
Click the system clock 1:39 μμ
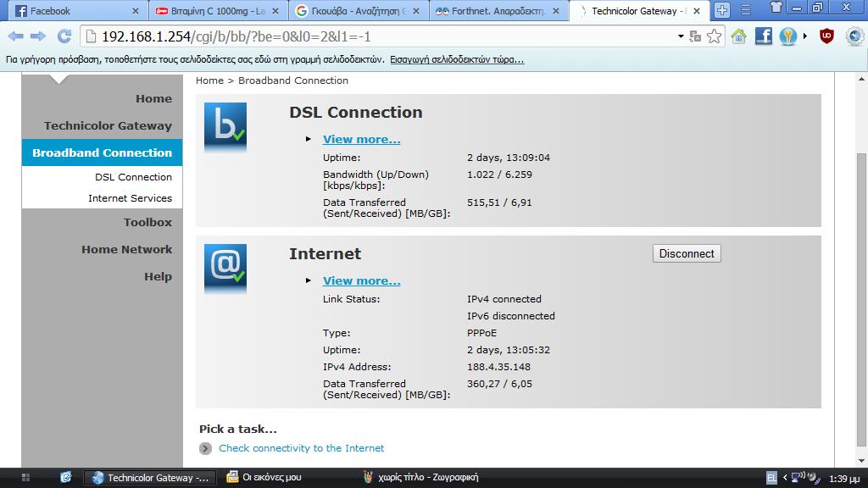(x=843, y=478)
